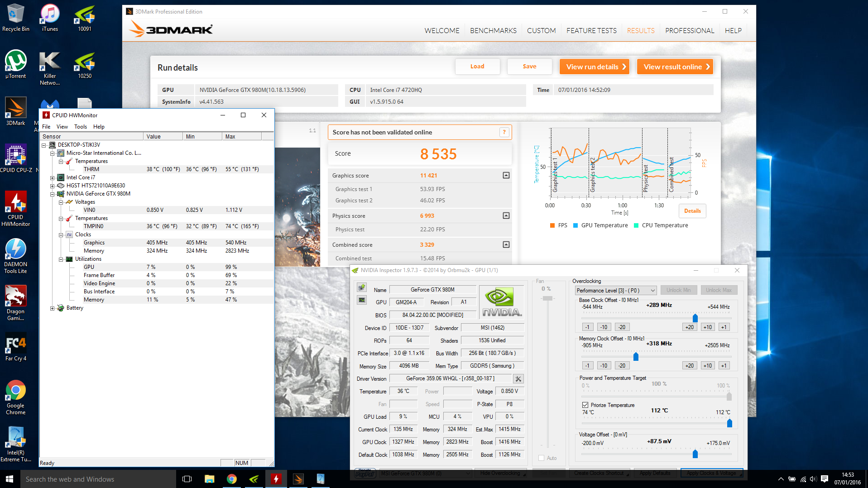Open the View menu in HWMonitor
Screen dimensions: 868x488
[62, 127]
